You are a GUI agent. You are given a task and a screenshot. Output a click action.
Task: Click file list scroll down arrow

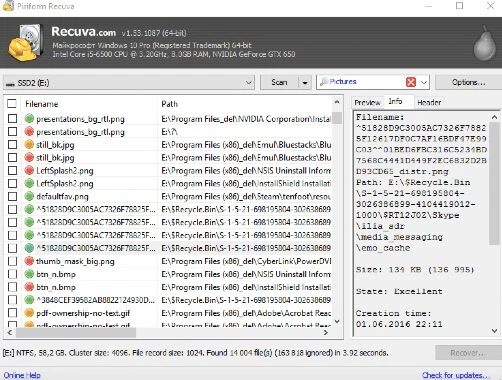337,321
